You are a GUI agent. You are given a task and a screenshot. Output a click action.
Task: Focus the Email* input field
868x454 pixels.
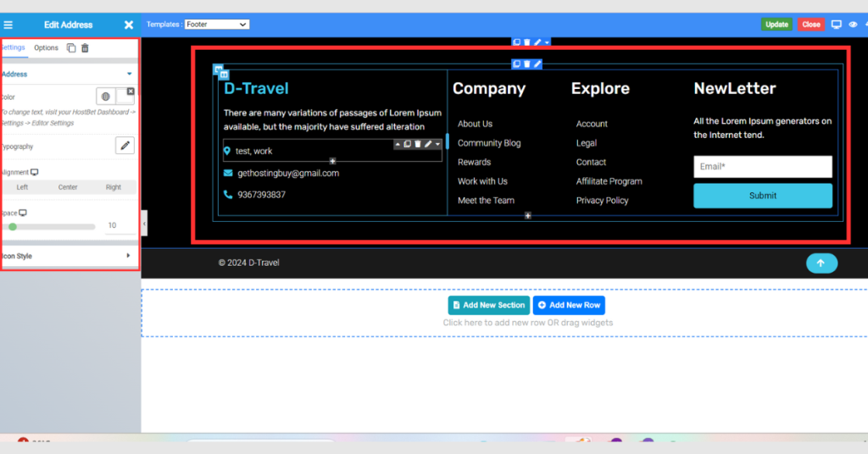763,167
